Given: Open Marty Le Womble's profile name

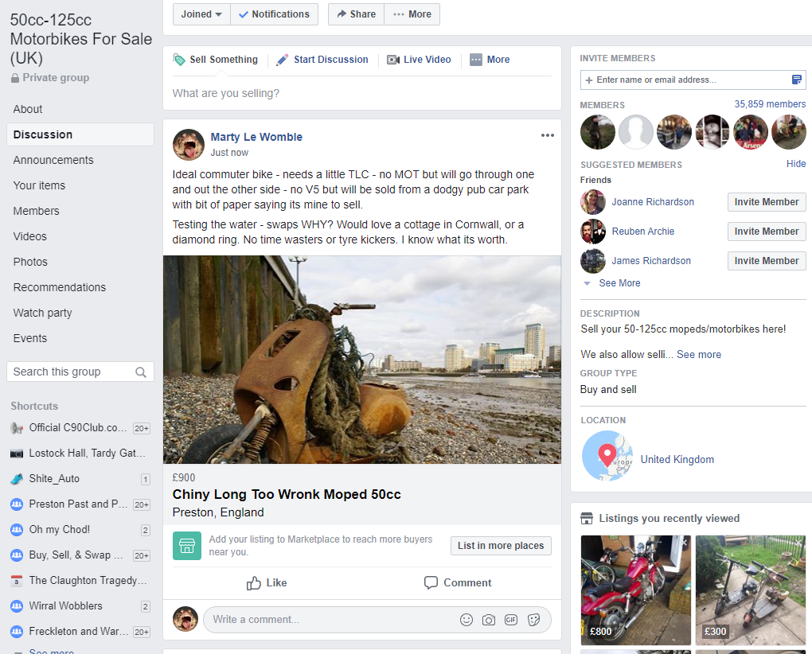Looking at the screenshot, I should coord(256,137).
